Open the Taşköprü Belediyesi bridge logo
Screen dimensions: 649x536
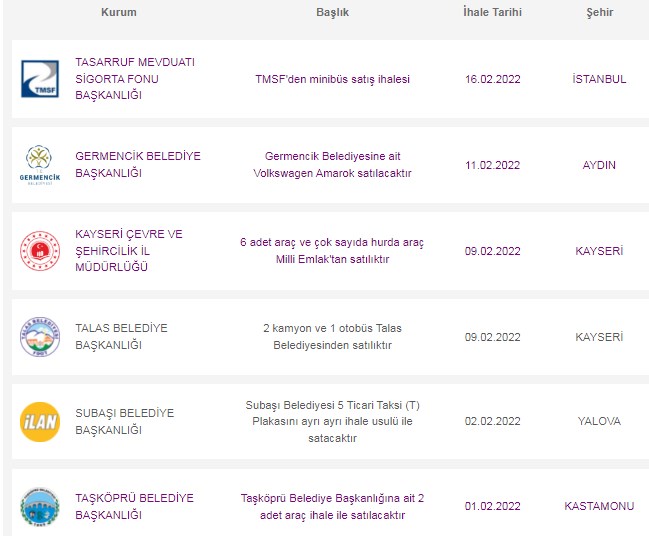tap(40, 507)
